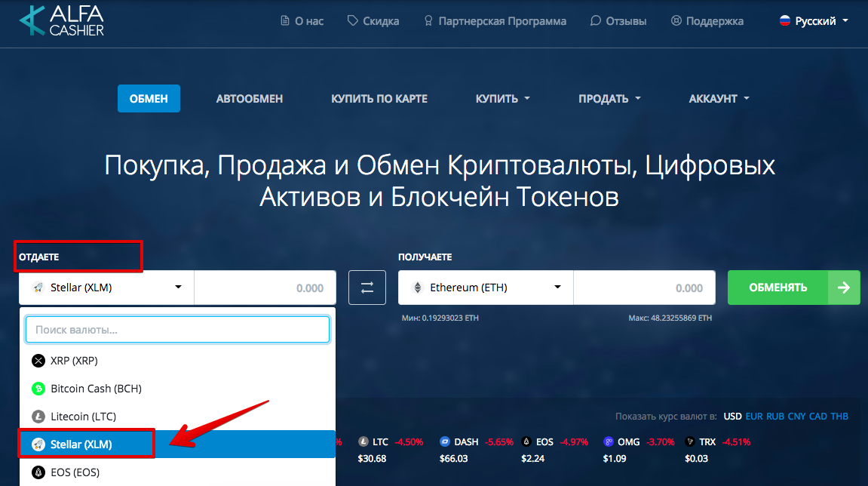Image resolution: width=868 pixels, height=486 pixels.
Task: Click the speech bubble icon beside Отзывы
Action: 596,20
